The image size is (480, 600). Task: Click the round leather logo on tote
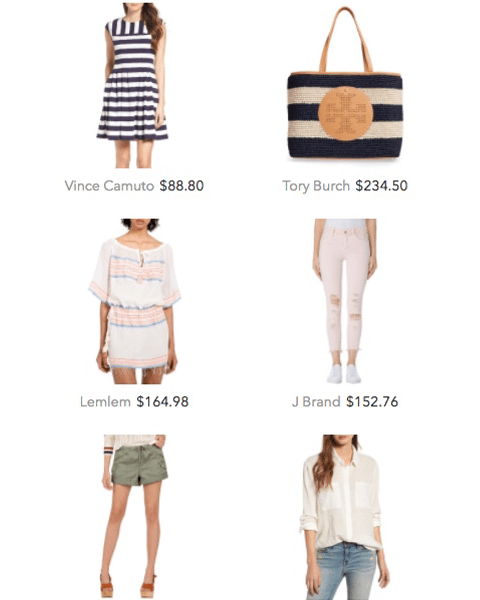(346, 113)
